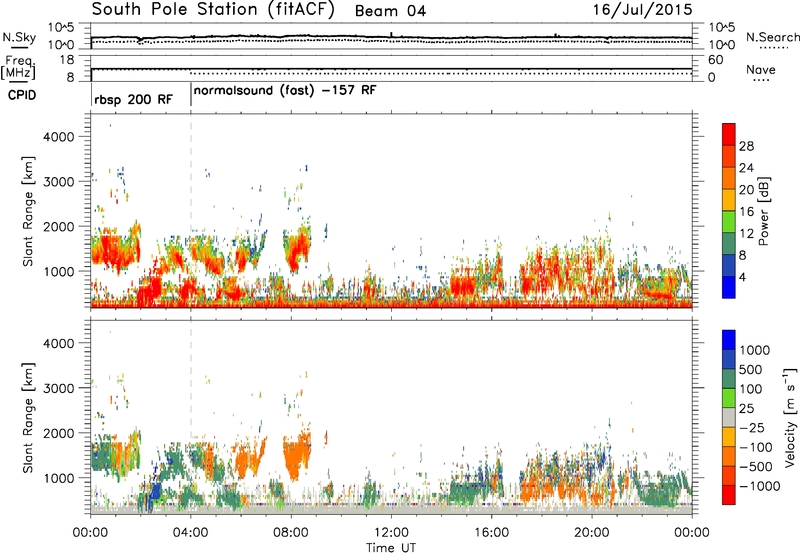This screenshot has height=554, width=800.
Task: Click the power scale value '4'
Action: 743,278
